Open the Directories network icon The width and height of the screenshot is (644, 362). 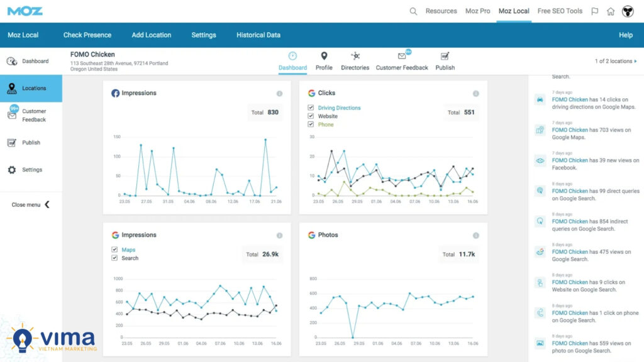355,57
